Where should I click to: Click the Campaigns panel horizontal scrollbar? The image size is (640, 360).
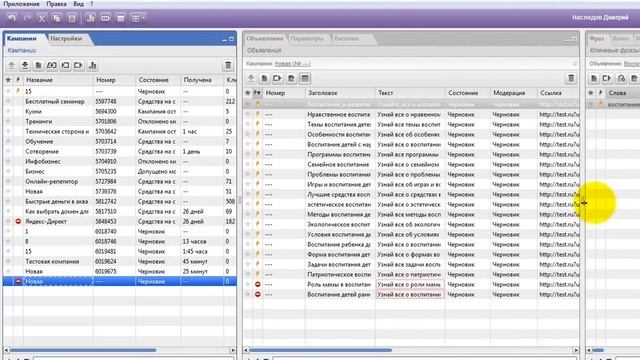[83, 350]
